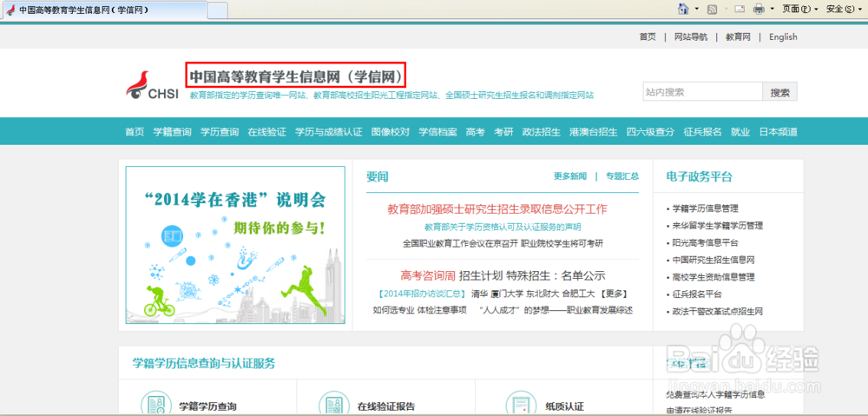This screenshot has height=416, width=868.
Task: Open the 页面(P) toolbar menu
Action: pos(799,9)
